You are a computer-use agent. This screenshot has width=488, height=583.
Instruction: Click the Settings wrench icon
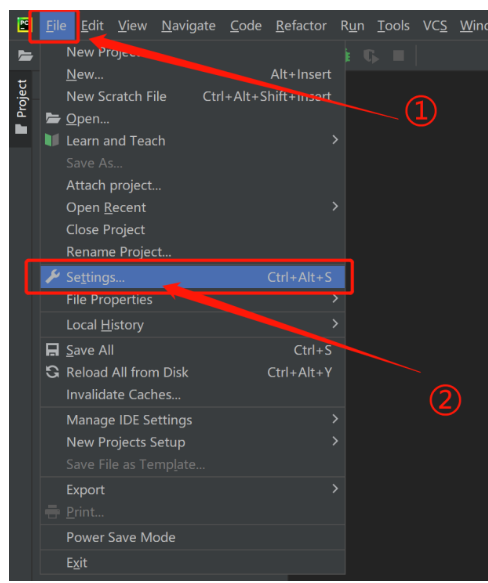pos(52,277)
